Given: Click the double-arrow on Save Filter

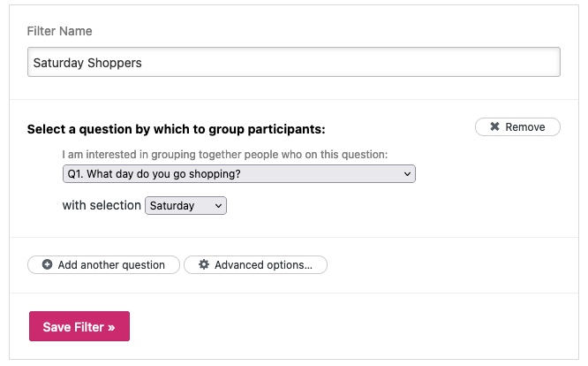Looking at the screenshot, I should (112, 326).
